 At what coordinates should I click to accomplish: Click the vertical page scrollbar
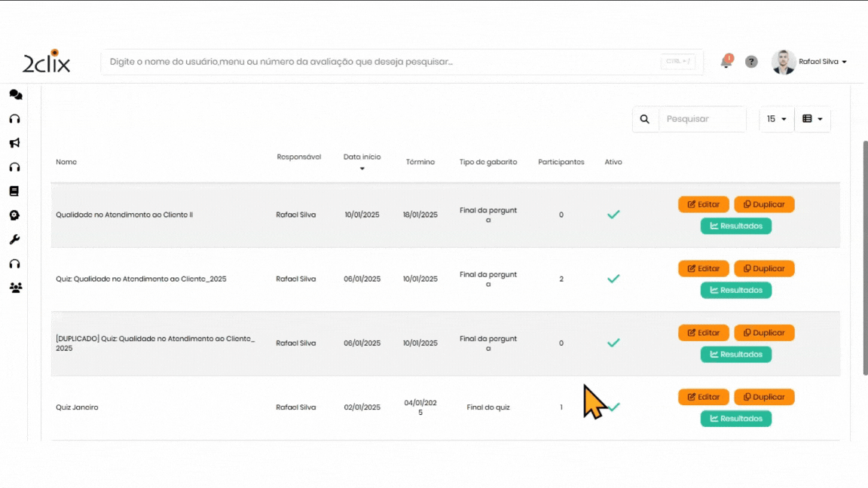(864, 256)
